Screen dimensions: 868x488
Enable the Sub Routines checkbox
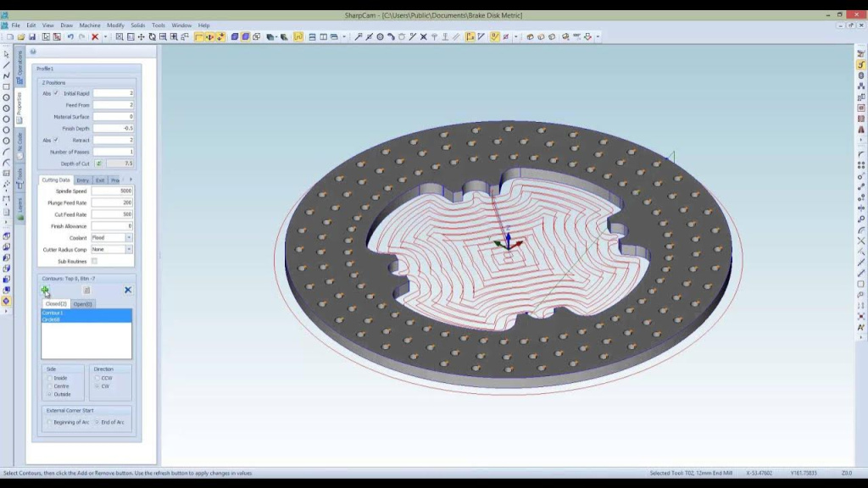pyautogui.click(x=94, y=261)
